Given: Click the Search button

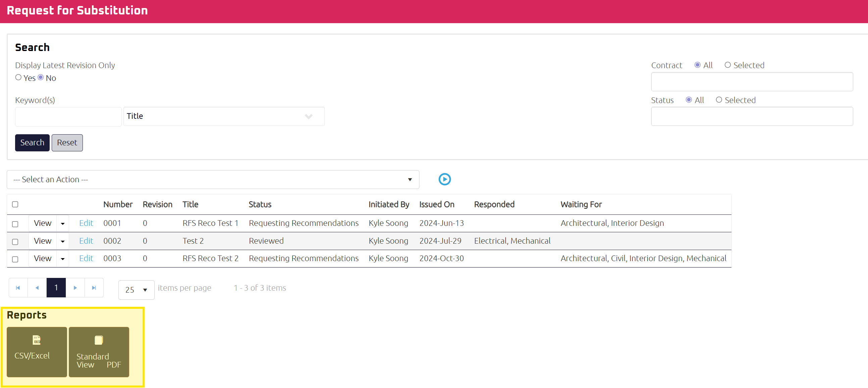Looking at the screenshot, I should tap(32, 143).
